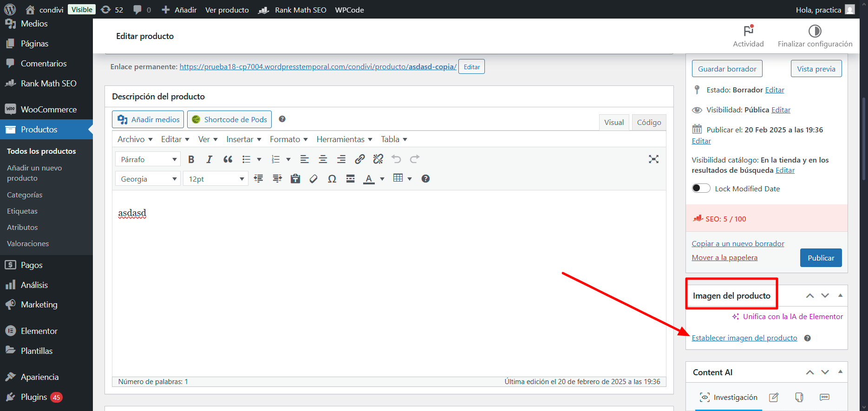Open distraction-free fullscreen writing mode

click(653, 159)
